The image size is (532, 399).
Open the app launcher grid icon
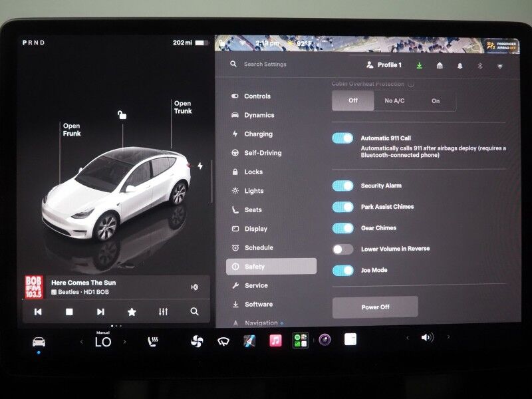(301, 340)
